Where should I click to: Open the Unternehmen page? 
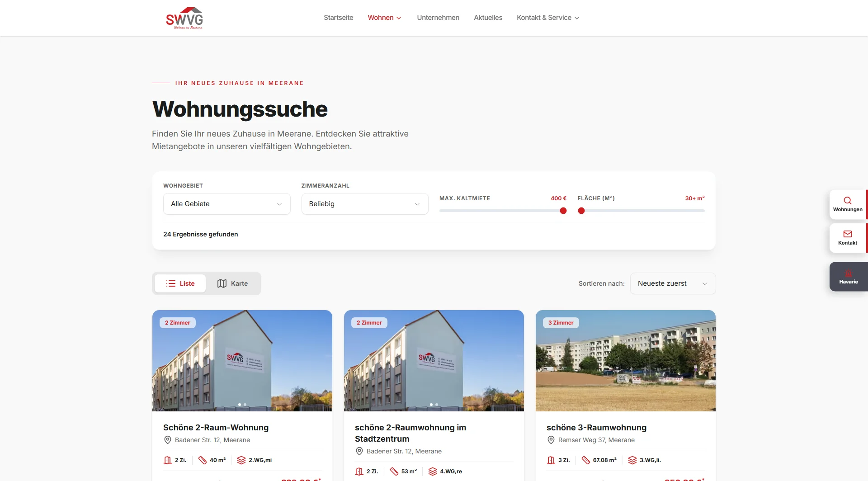click(x=438, y=18)
